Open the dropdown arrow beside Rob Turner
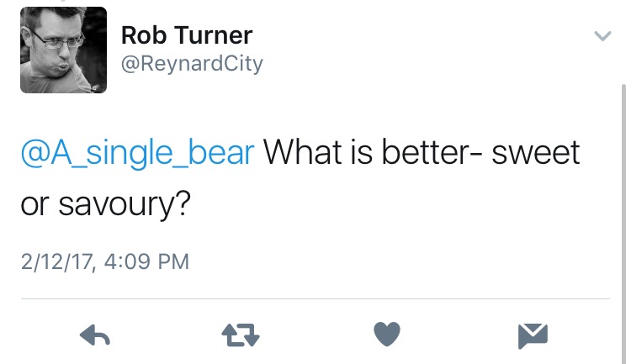Viewport: 631px width, 364px height. [x=602, y=36]
